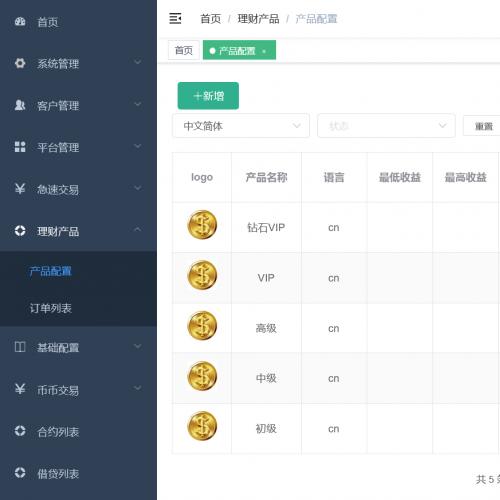The width and height of the screenshot is (500, 500).
Task: Collapse the 理财产品 menu chevron
Action: (137, 229)
